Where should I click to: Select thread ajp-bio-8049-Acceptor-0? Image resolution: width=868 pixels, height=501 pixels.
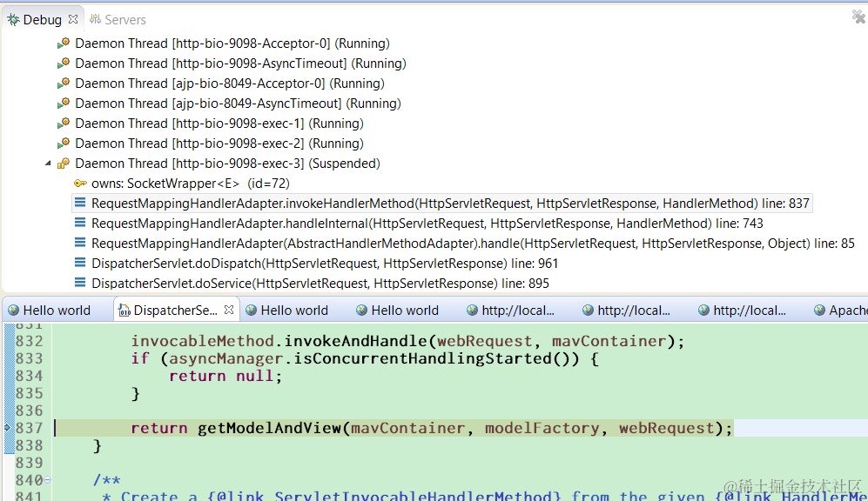230,83
